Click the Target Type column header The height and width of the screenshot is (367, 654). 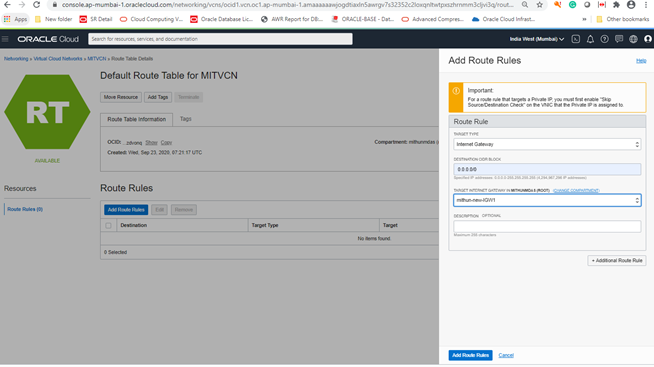265,225
